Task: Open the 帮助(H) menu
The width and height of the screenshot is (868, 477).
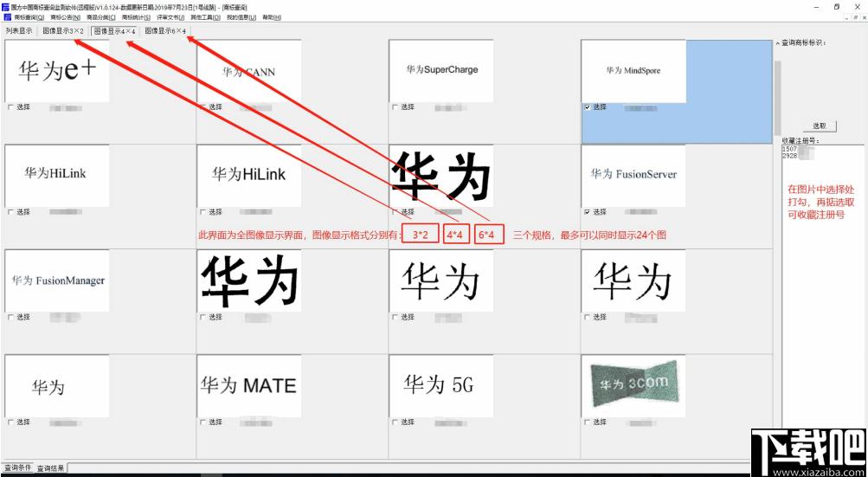Action: pyautogui.click(x=272, y=17)
